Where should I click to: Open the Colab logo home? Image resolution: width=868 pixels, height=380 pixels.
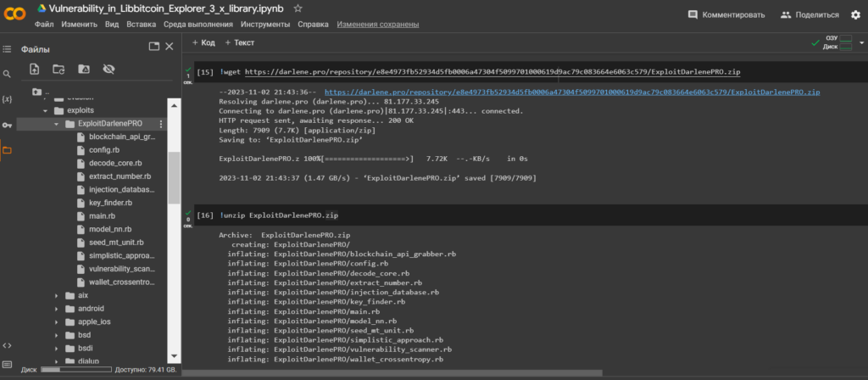click(15, 14)
